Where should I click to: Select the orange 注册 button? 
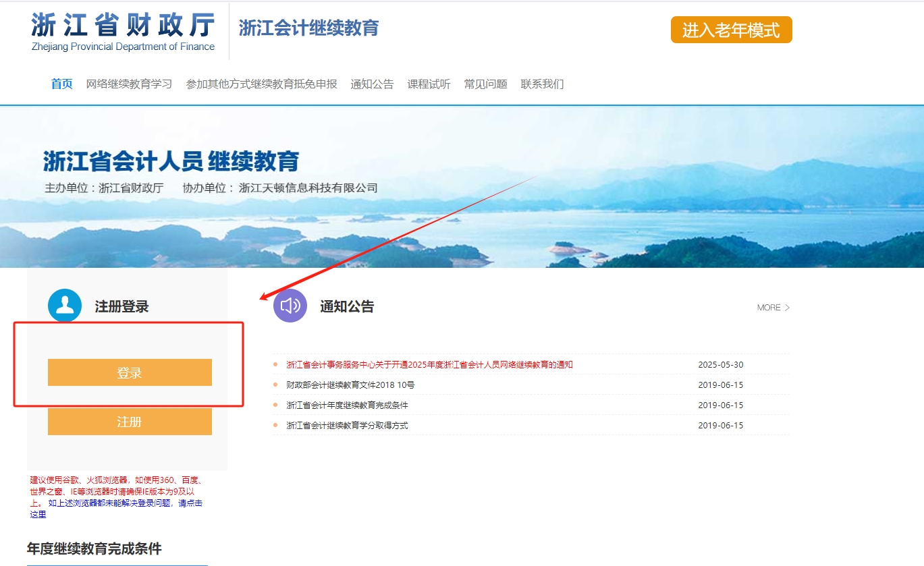(x=129, y=421)
